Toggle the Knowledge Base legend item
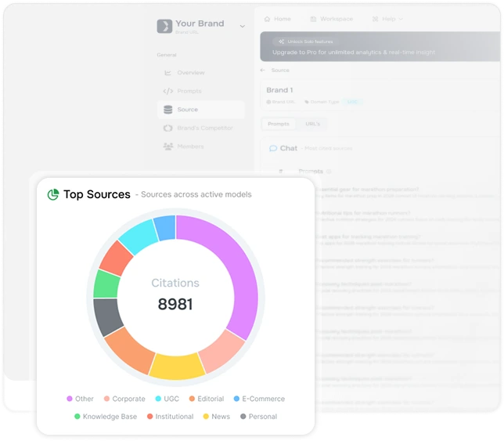Screen dimensions: 504x441 (106, 417)
